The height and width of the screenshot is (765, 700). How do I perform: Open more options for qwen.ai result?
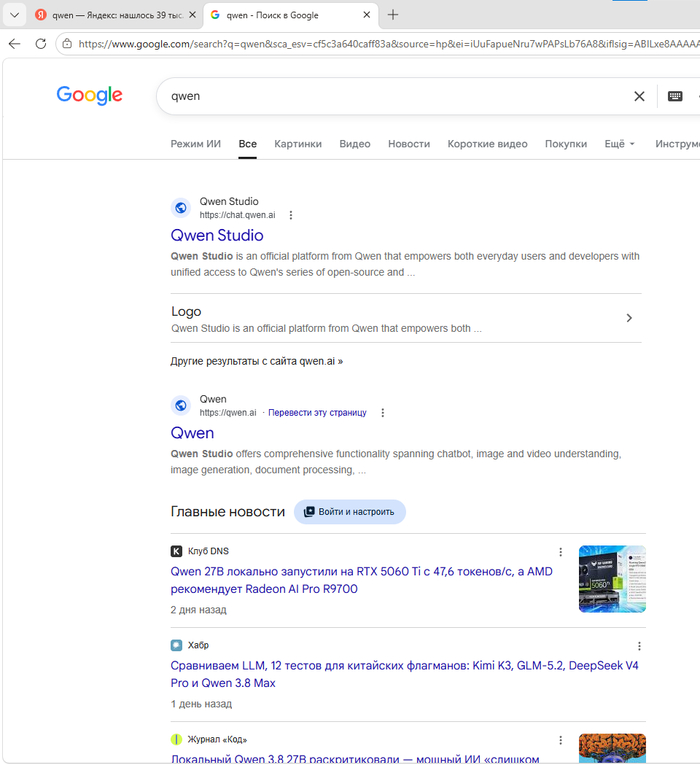pos(382,413)
